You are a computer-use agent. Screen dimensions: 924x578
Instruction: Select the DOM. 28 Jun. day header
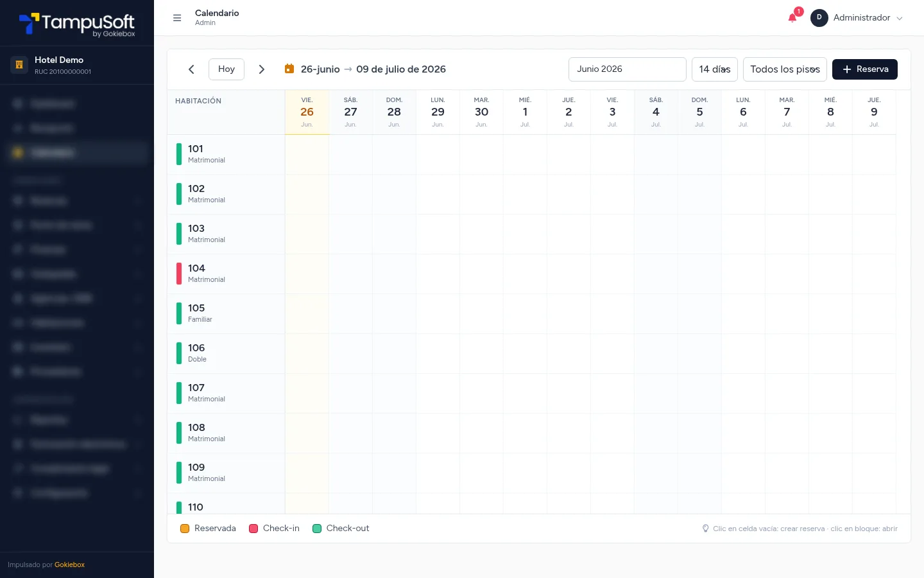[x=394, y=112]
